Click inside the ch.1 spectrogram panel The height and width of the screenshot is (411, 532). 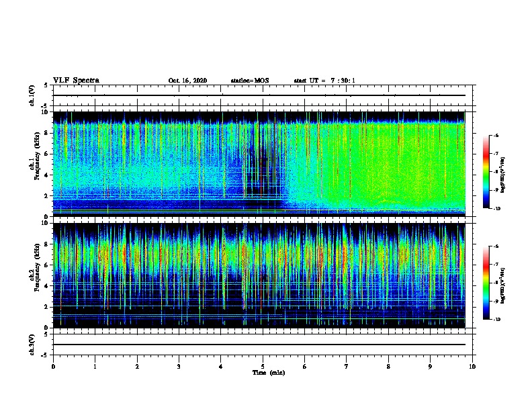coord(259,164)
